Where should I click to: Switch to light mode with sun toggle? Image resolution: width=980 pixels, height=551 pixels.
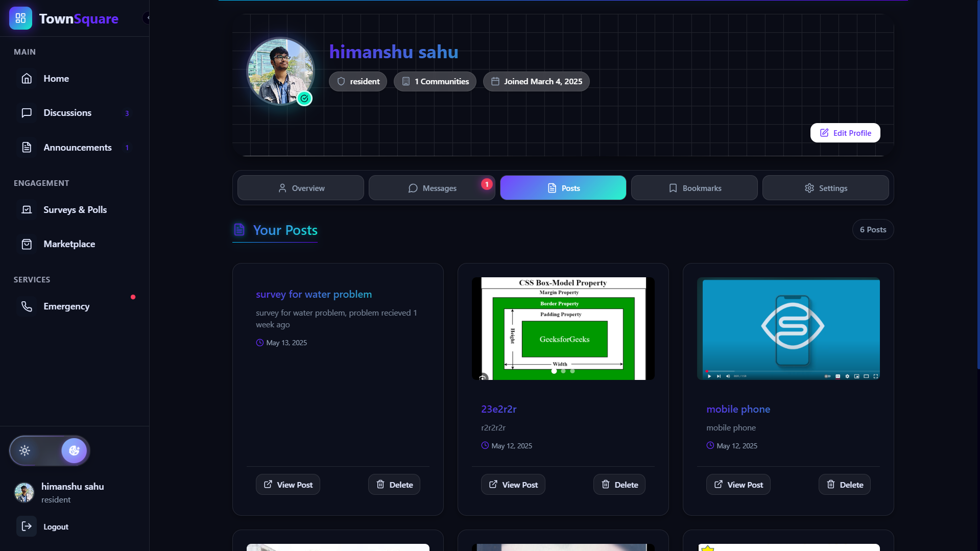coord(25,450)
